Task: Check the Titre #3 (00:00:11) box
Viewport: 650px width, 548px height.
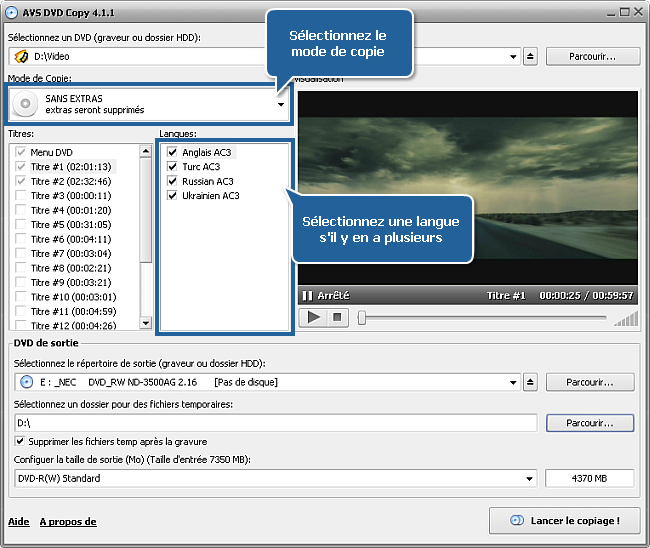Action: coord(20,195)
